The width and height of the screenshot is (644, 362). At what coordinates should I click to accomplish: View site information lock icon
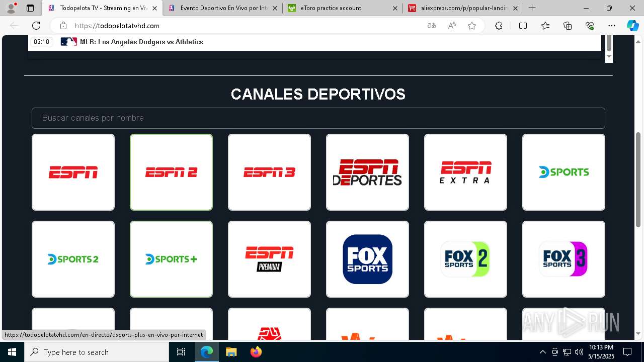pyautogui.click(x=63, y=26)
